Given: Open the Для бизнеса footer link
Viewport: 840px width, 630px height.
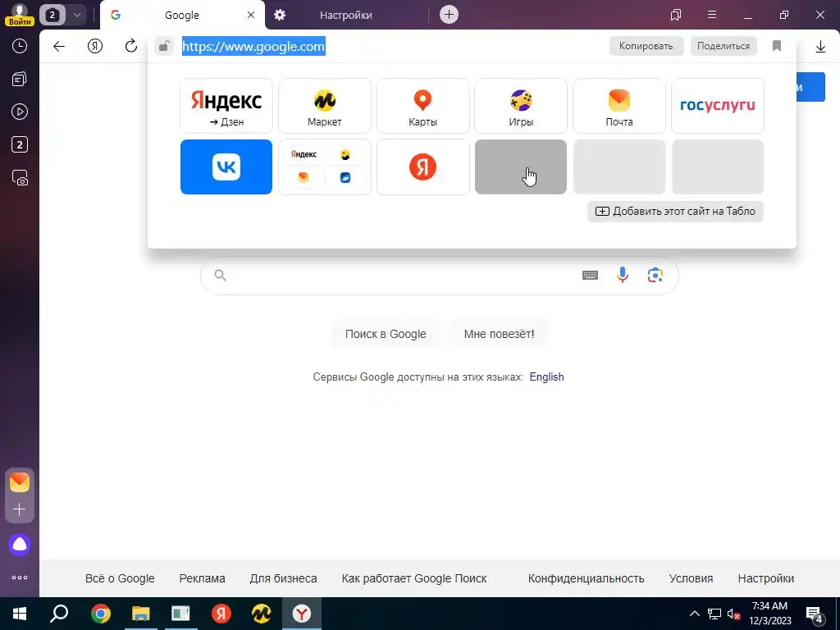Looking at the screenshot, I should pos(283,578).
